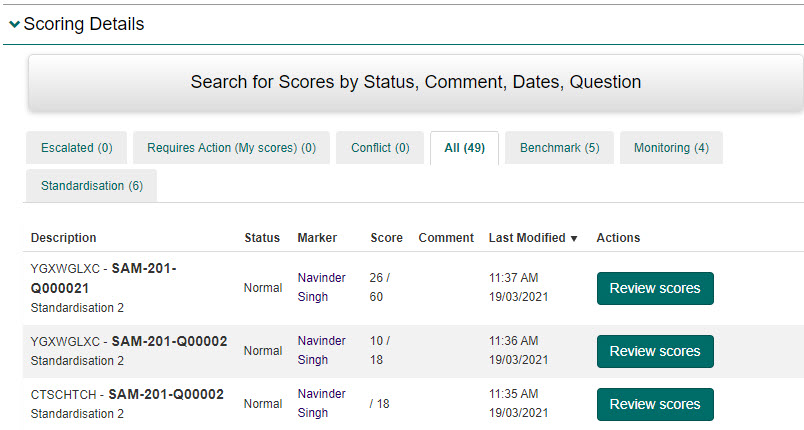Switch to the Benchmark (5) tab

559,148
